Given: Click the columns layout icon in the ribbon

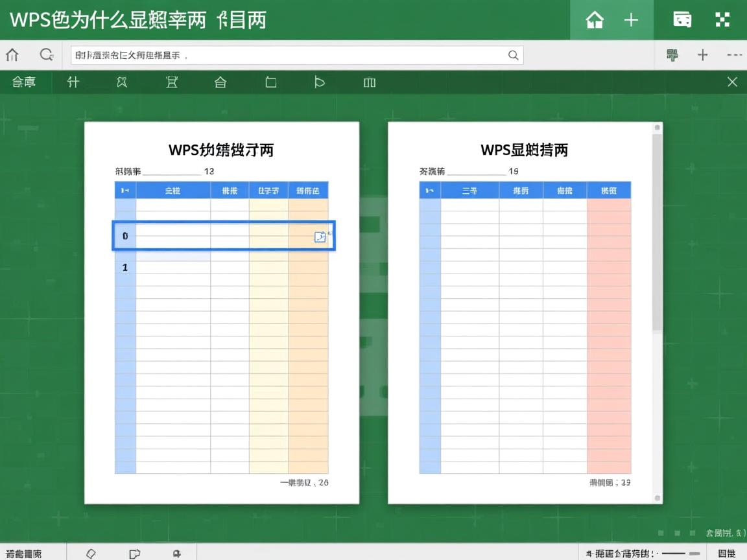Looking at the screenshot, I should tap(369, 82).
